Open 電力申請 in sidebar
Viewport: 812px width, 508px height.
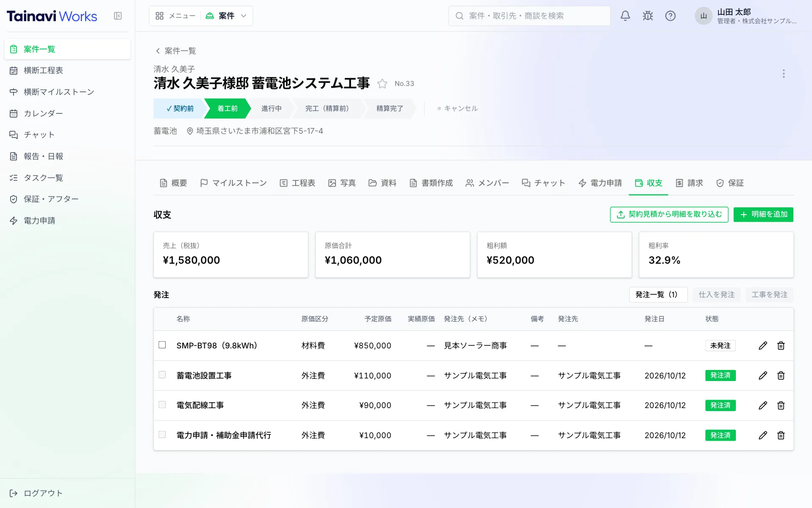coord(67,221)
